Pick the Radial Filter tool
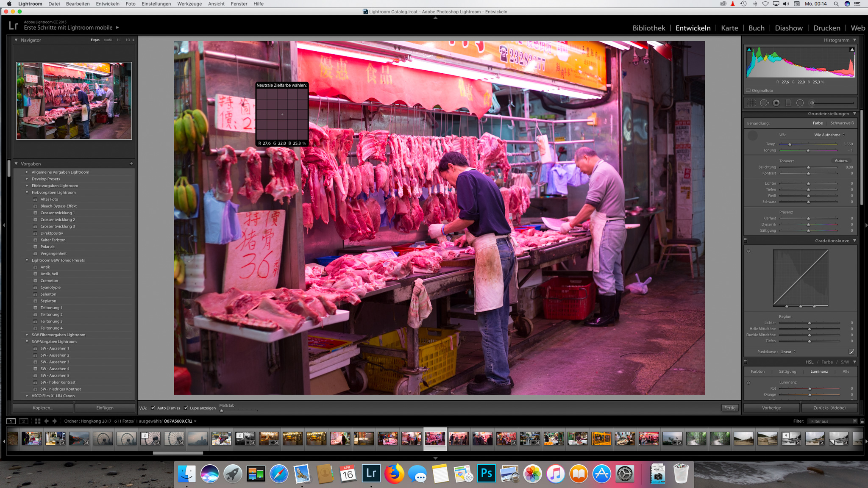Viewport: 868px width, 488px height. click(x=800, y=103)
